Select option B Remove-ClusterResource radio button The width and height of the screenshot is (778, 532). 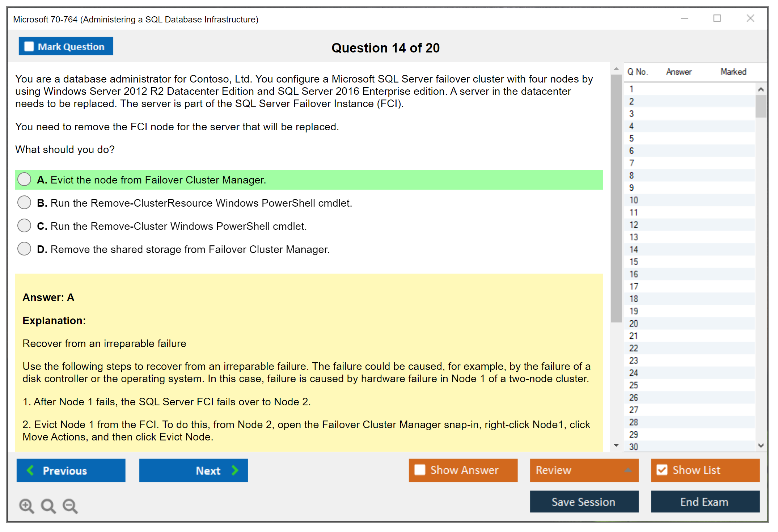(24, 203)
